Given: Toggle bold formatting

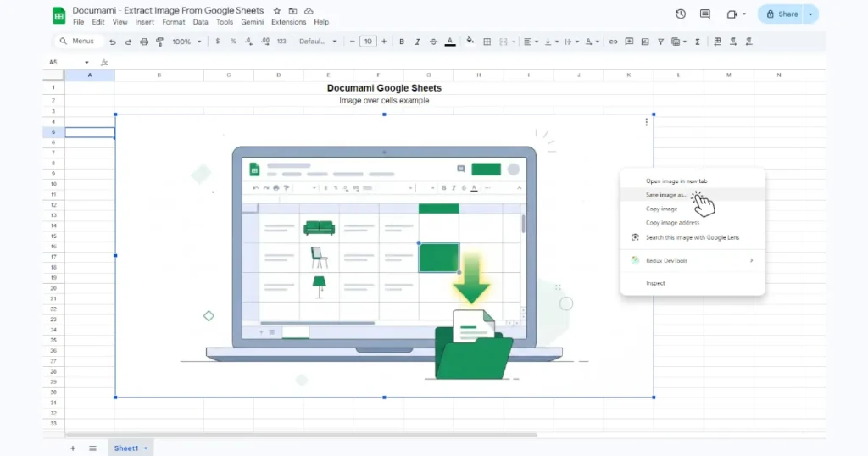Looking at the screenshot, I should point(401,42).
